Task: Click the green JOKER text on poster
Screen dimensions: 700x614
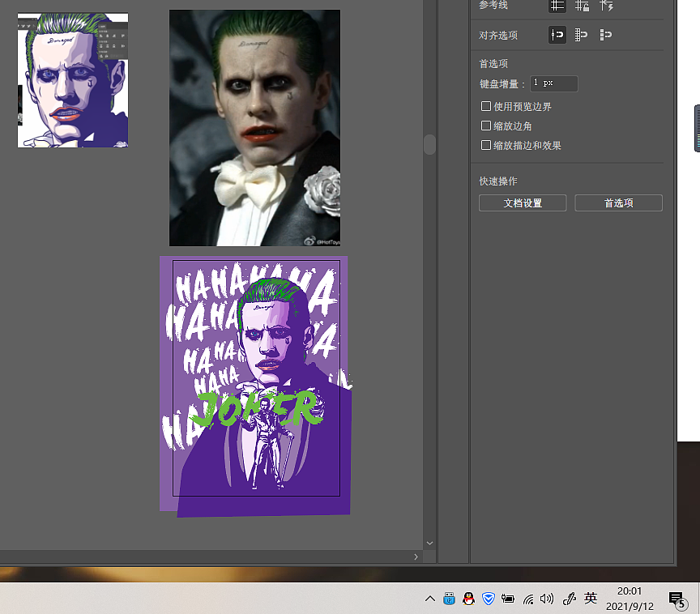Action: tap(257, 409)
